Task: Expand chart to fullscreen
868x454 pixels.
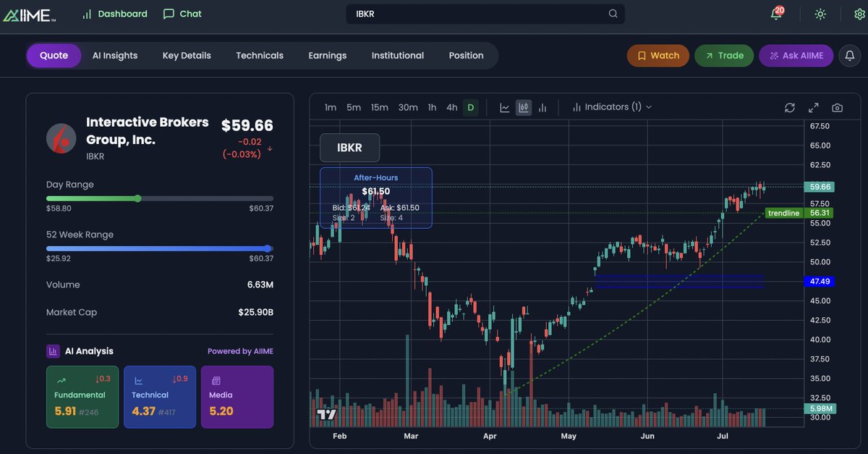Action: tap(814, 108)
